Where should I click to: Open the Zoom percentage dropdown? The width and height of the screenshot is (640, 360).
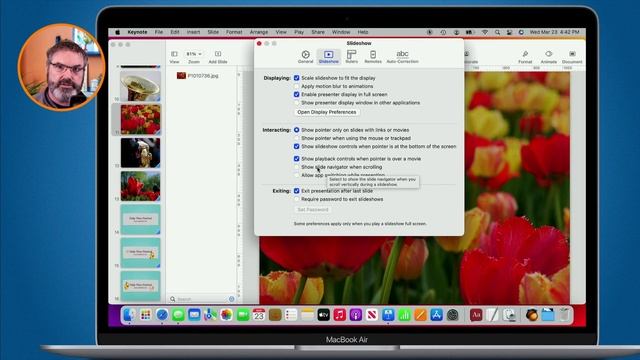click(194, 54)
